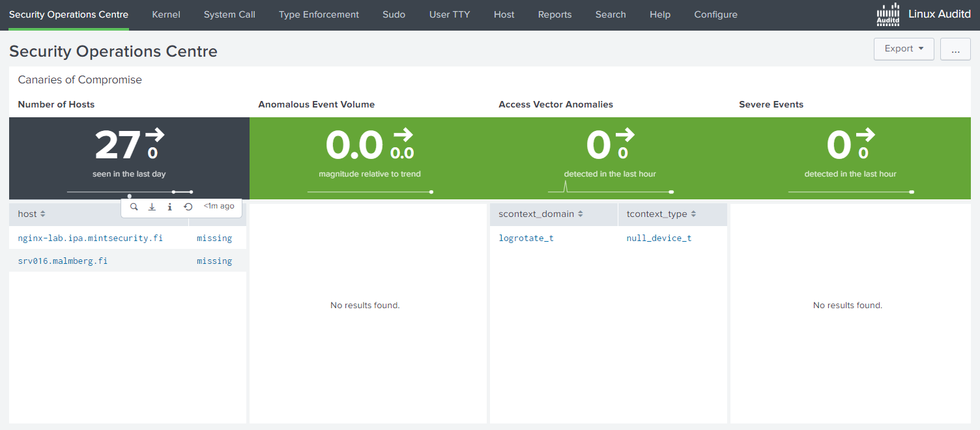Screen dimensions: 980x430
Task: Switch to the Kernel tab
Action: pos(166,14)
